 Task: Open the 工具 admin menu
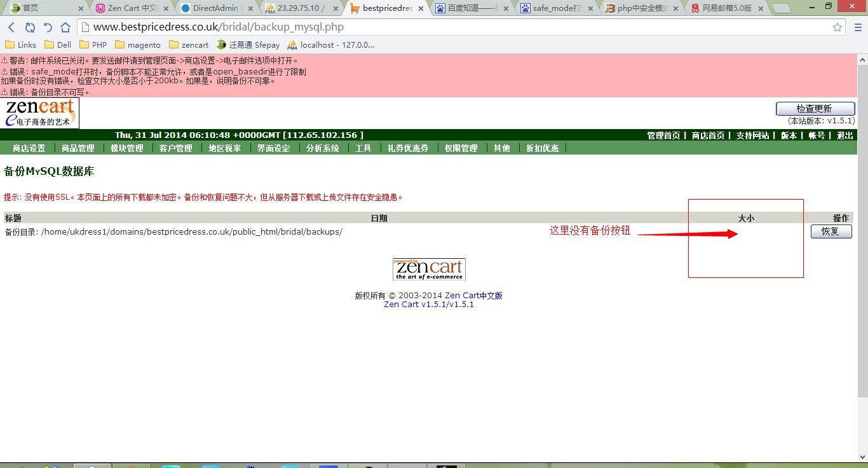click(x=363, y=148)
